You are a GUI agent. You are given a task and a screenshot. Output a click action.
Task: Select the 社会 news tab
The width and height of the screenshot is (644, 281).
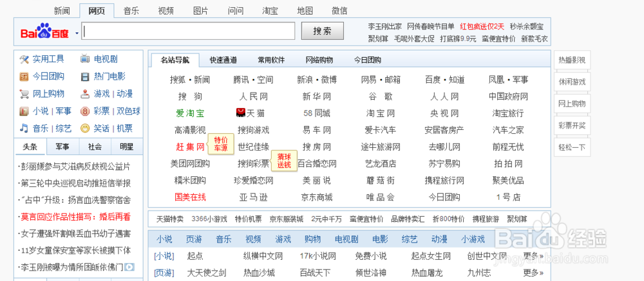[95, 147]
